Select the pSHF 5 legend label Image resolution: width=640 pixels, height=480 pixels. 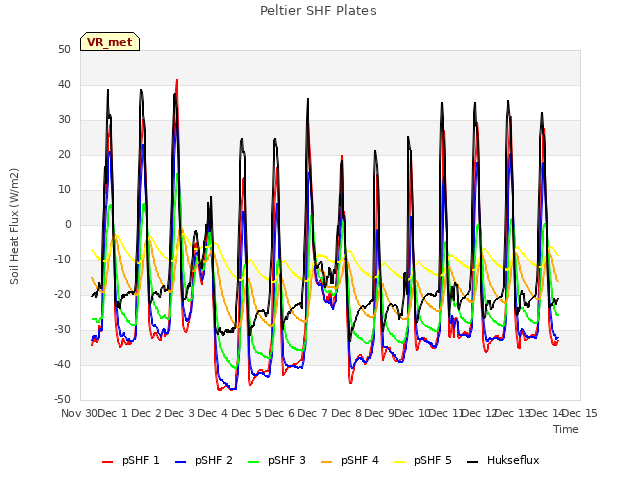(433, 460)
